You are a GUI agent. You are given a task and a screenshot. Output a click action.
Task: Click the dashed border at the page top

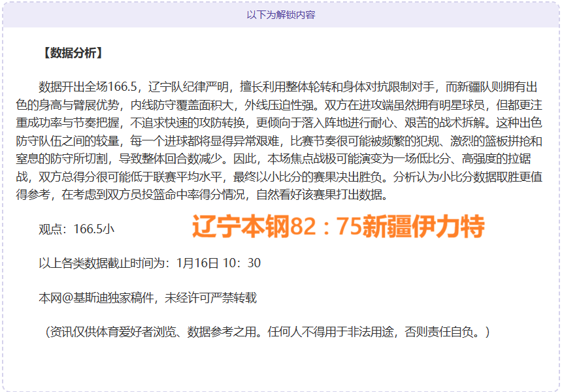tap(281, 3)
